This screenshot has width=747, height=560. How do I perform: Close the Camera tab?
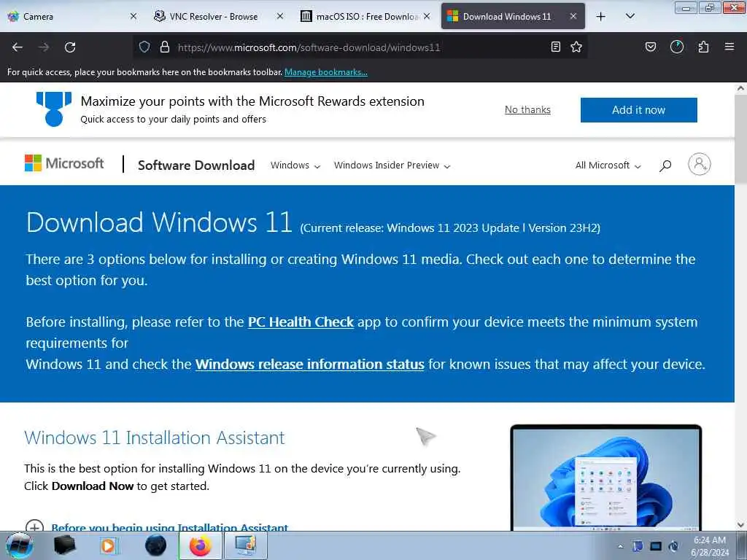133,16
